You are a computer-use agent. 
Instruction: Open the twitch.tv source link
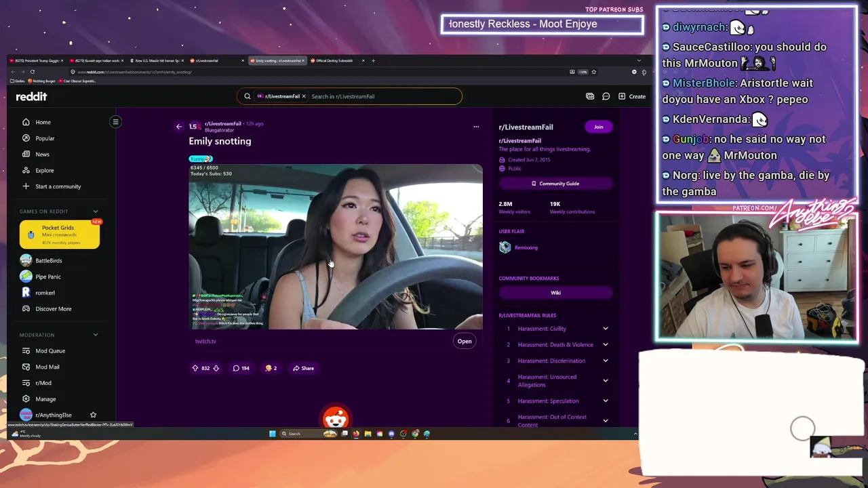click(205, 342)
